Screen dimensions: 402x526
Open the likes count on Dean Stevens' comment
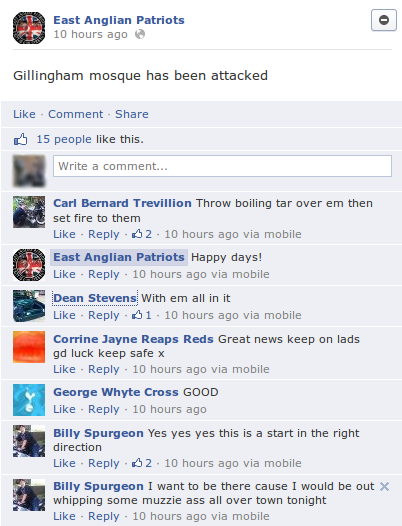142,315
